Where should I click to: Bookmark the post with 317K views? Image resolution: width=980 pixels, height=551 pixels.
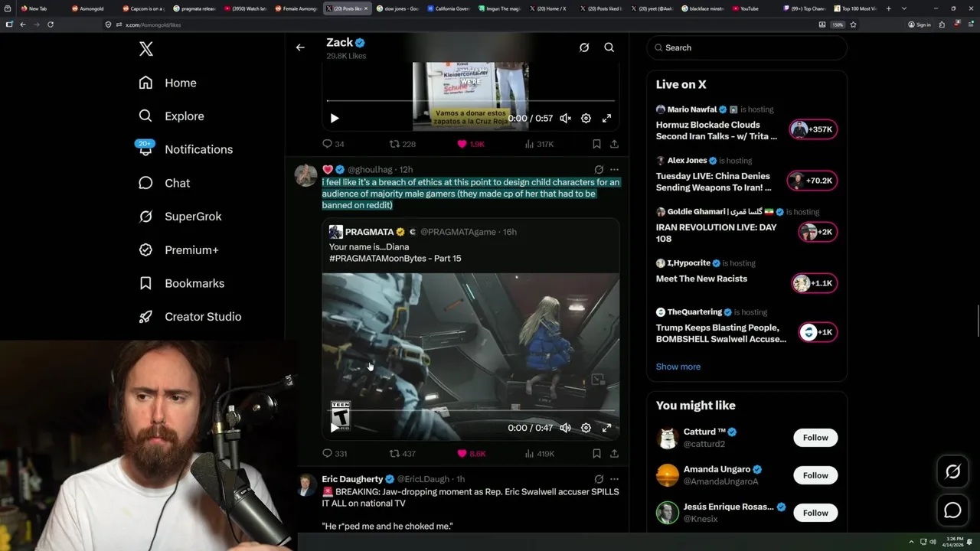pos(596,144)
